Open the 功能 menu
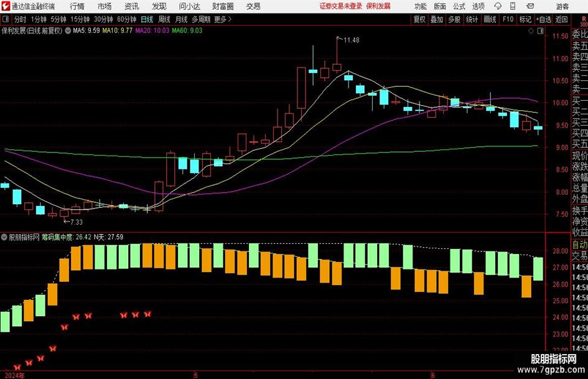 pyautogui.click(x=421, y=6)
